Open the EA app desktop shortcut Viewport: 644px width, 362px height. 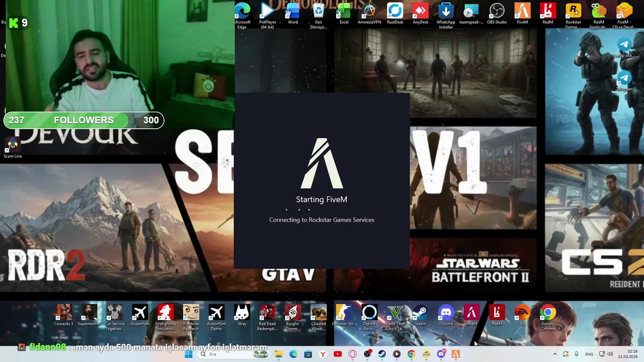522,315
